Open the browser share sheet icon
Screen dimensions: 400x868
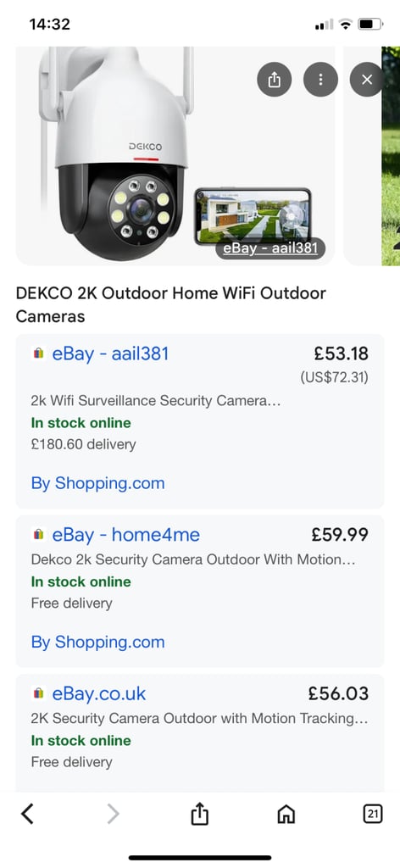[x=199, y=814]
